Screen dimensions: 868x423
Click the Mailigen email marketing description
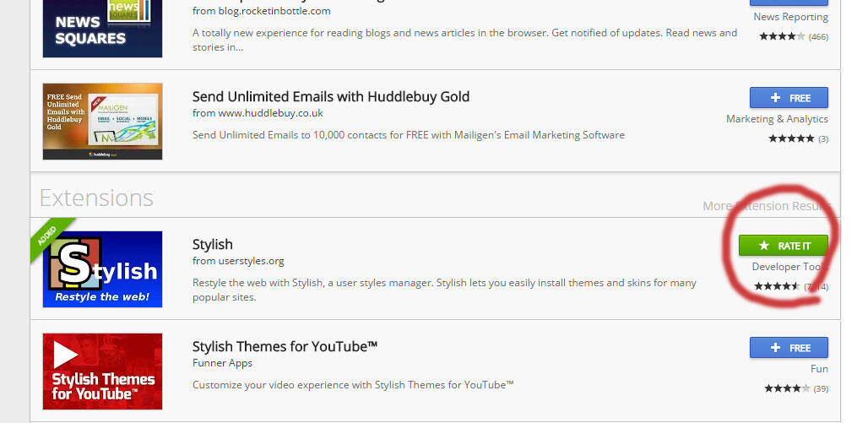coord(409,134)
